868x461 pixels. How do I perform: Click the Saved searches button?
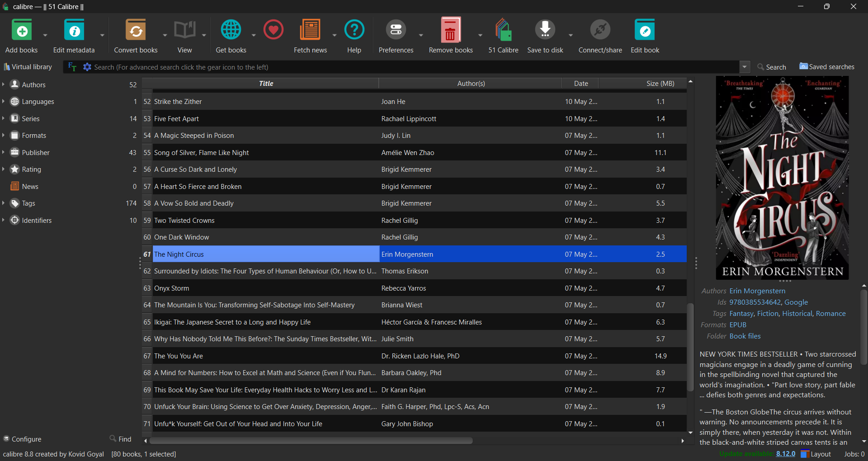pyautogui.click(x=827, y=67)
